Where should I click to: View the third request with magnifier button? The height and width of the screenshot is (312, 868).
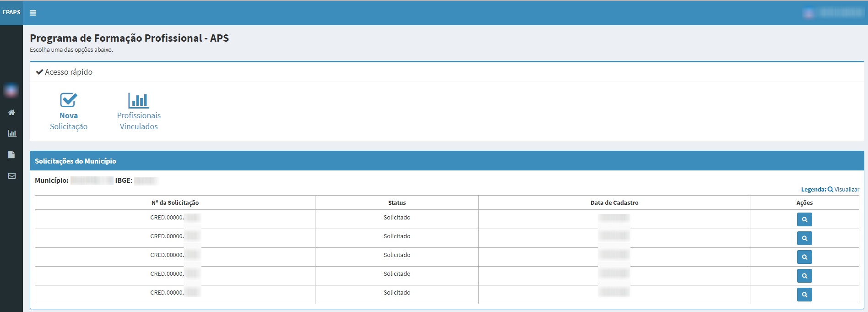804,257
